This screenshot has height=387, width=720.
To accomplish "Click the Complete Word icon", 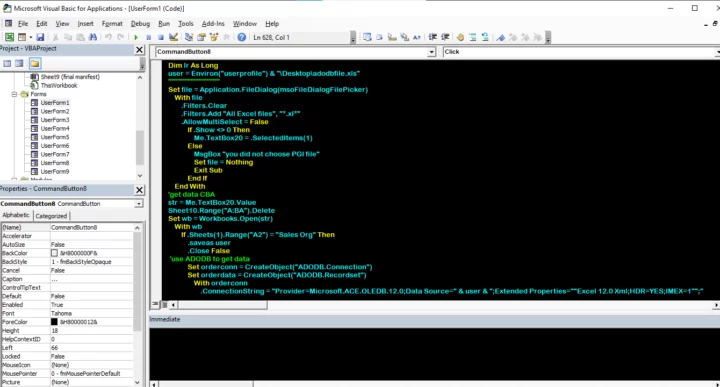I will pos(417,37).
